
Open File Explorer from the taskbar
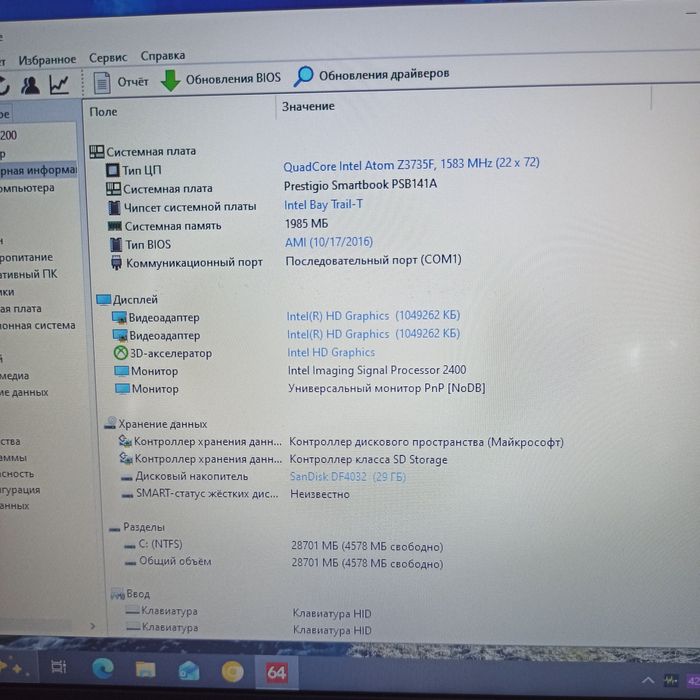146,670
